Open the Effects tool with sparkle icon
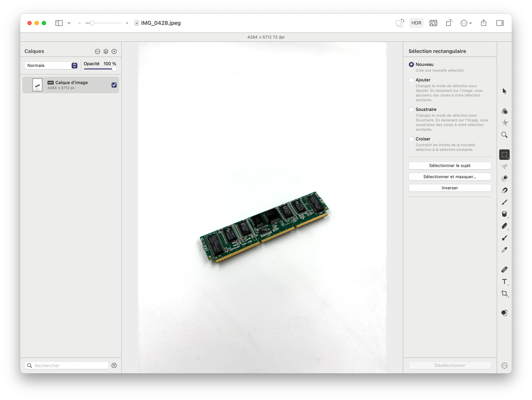Viewport: 532px width, 400px height. point(504,123)
